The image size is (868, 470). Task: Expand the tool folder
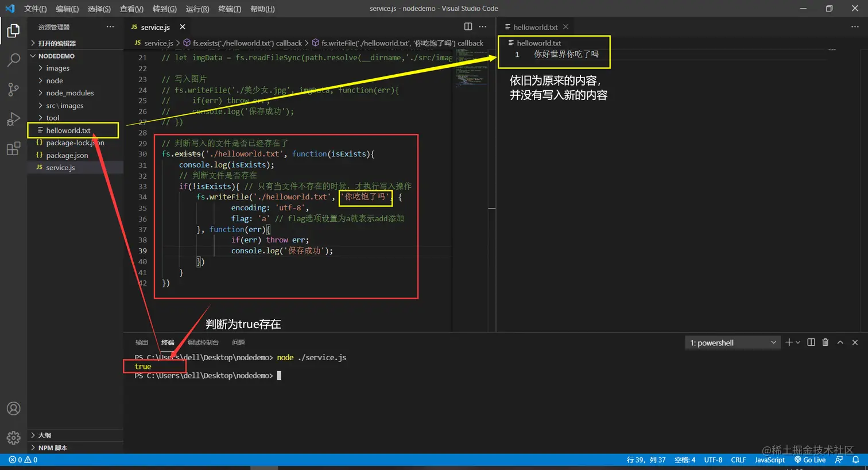pos(75,118)
